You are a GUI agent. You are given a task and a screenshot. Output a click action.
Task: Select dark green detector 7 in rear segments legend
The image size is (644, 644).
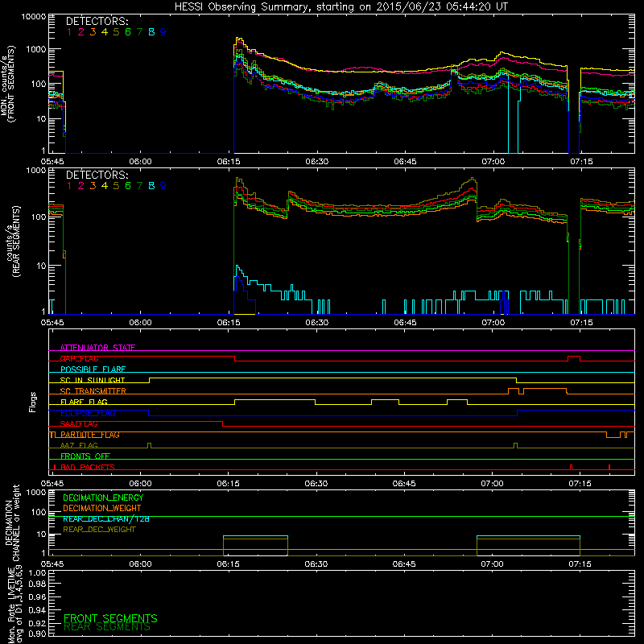pyautogui.click(x=139, y=186)
